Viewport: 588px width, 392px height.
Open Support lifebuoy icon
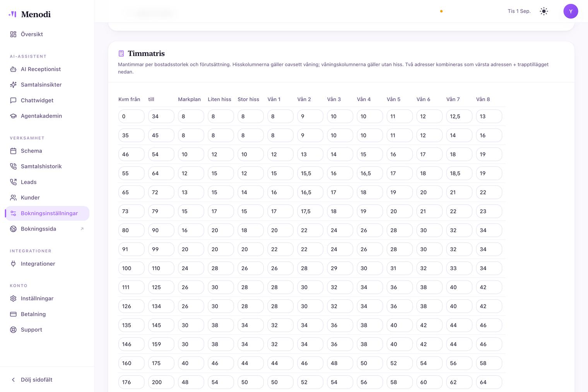coord(13,330)
